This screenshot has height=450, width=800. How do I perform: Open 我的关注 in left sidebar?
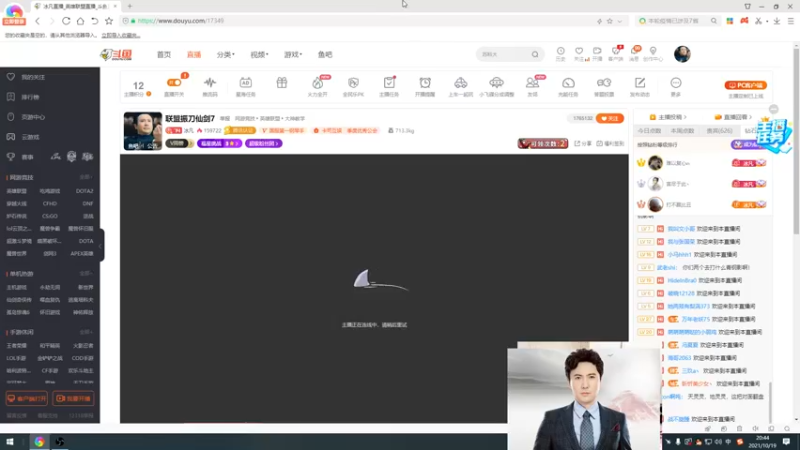pos(33,78)
